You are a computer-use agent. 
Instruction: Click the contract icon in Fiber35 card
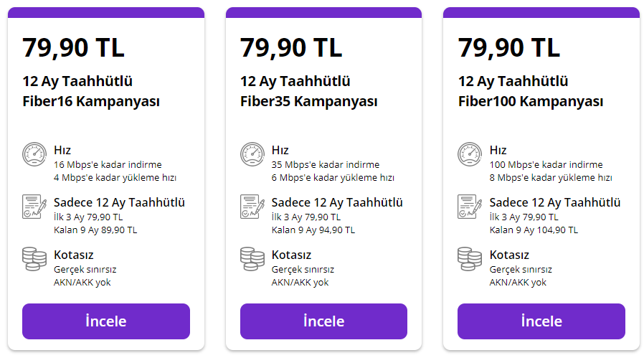point(252,207)
